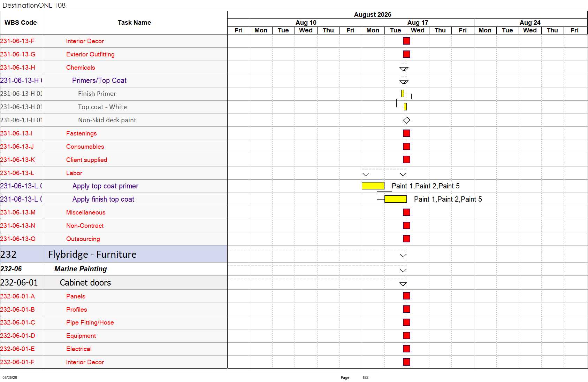Click WBS code 231-06-13-G
Screen dimensions: 588x382
pos(18,54)
